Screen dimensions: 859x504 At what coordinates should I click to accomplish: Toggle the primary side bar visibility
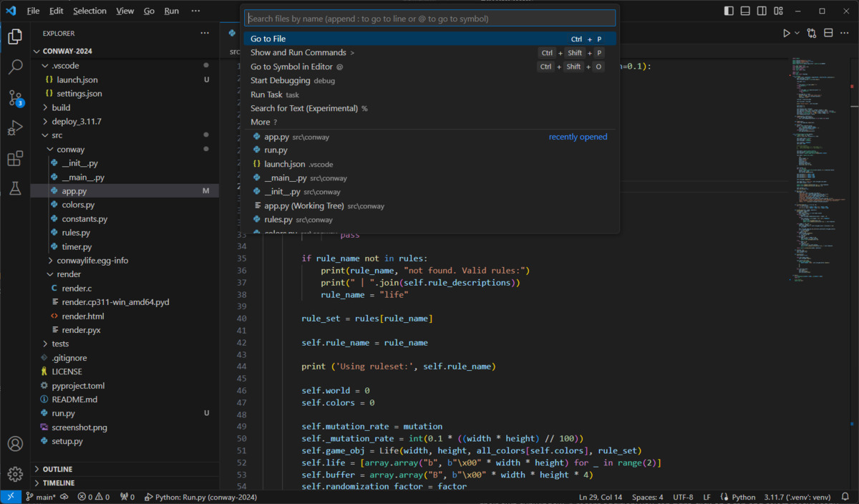(729, 11)
